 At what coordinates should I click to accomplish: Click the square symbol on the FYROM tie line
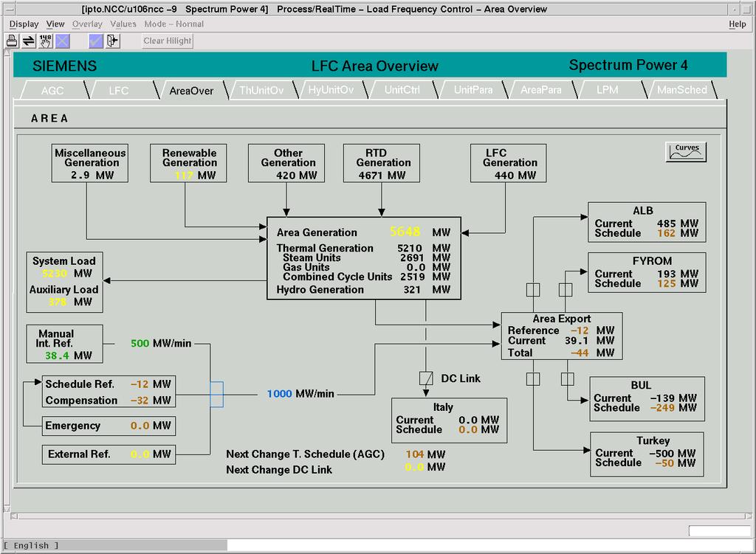pyautogui.click(x=565, y=289)
